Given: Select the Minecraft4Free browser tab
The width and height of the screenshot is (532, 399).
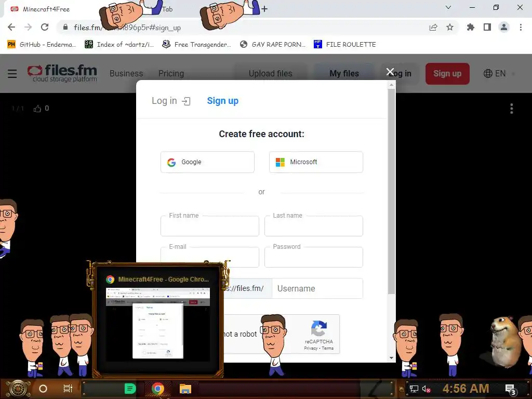Looking at the screenshot, I should point(51,9).
